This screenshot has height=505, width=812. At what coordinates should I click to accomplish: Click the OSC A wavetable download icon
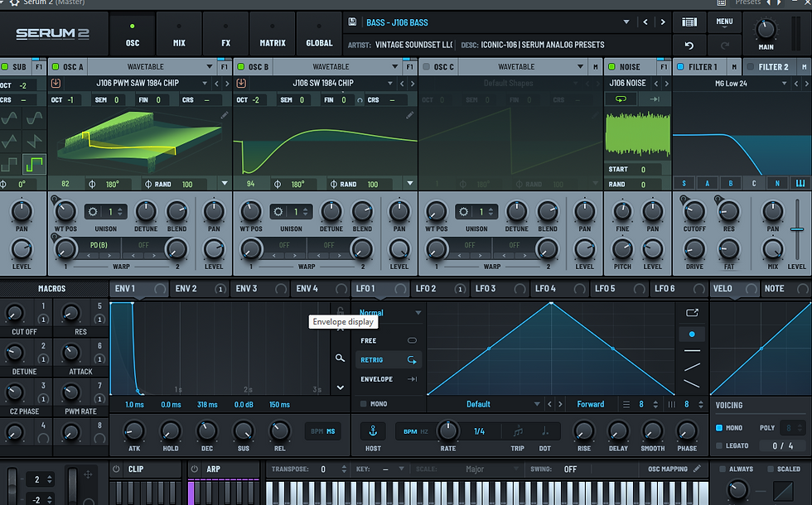point(56,83)
